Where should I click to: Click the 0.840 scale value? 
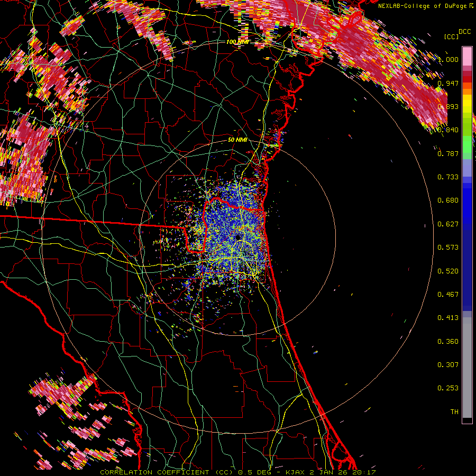coord(448,130)
